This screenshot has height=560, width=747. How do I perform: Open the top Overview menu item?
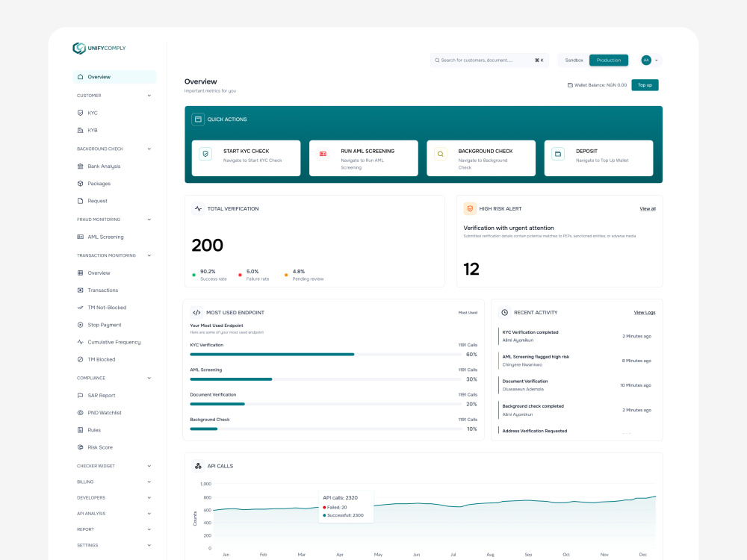114,77
